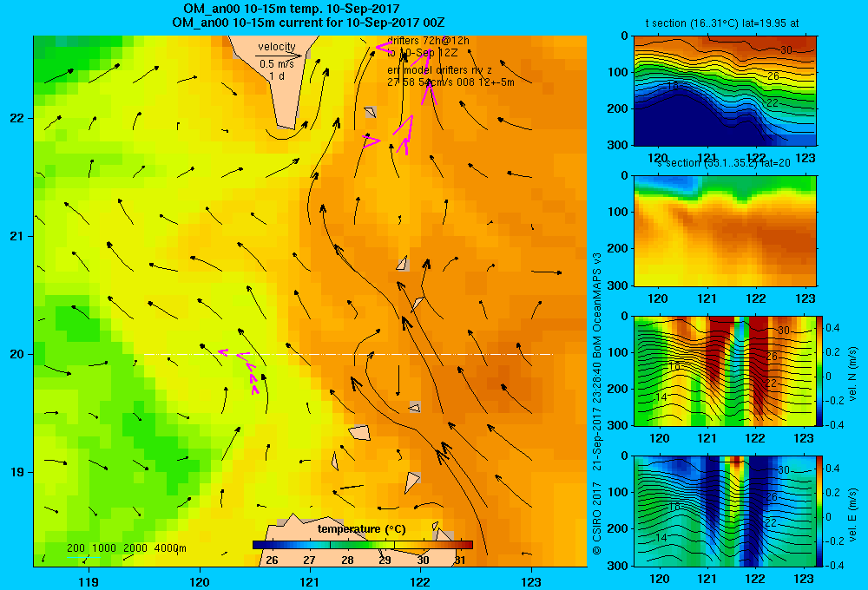Click longitude '120' under vel. E section

tap(659, 579)
